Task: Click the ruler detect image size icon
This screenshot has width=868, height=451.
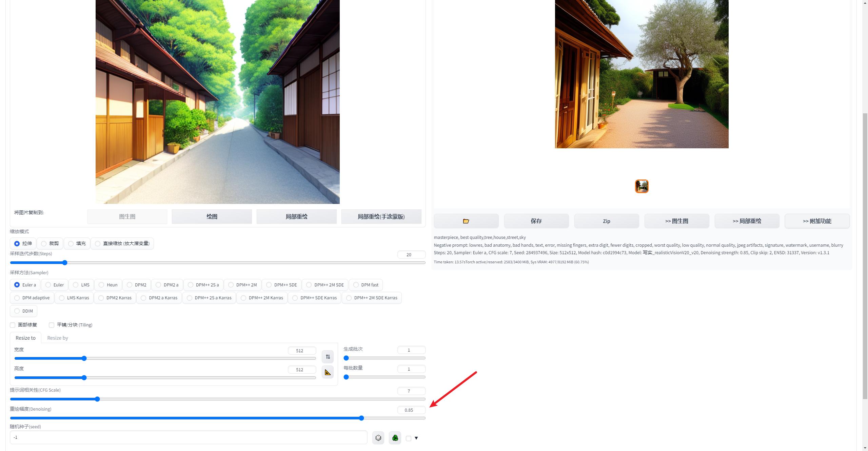Action: [328, 373]
